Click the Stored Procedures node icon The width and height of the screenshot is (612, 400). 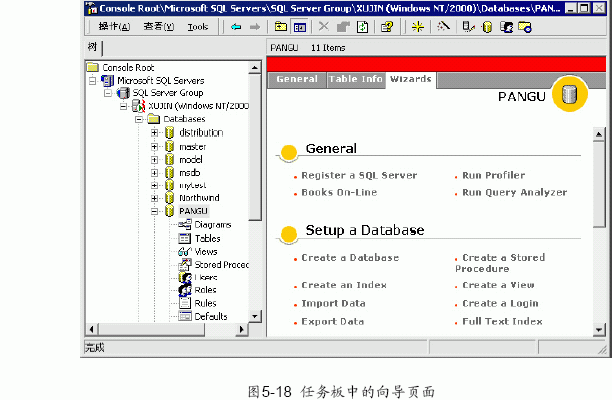click(185, 265)
